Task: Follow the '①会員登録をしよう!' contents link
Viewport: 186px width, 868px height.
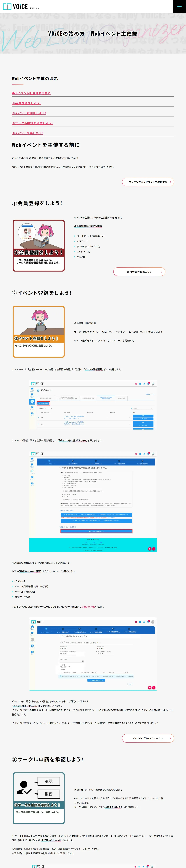Action: (x=26, y=103)
